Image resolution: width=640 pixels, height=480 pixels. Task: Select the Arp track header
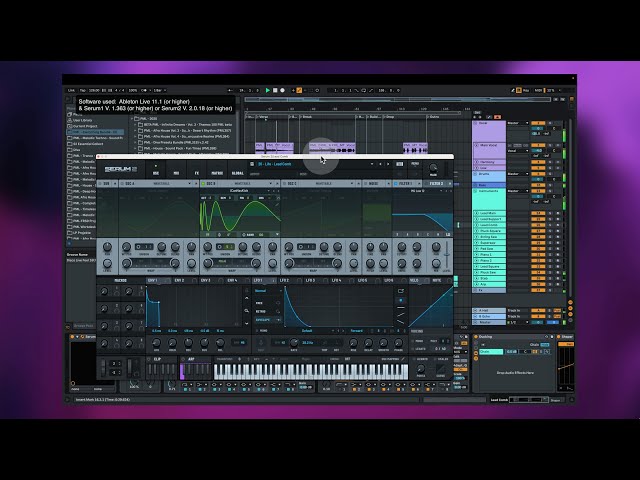point(489,284)
